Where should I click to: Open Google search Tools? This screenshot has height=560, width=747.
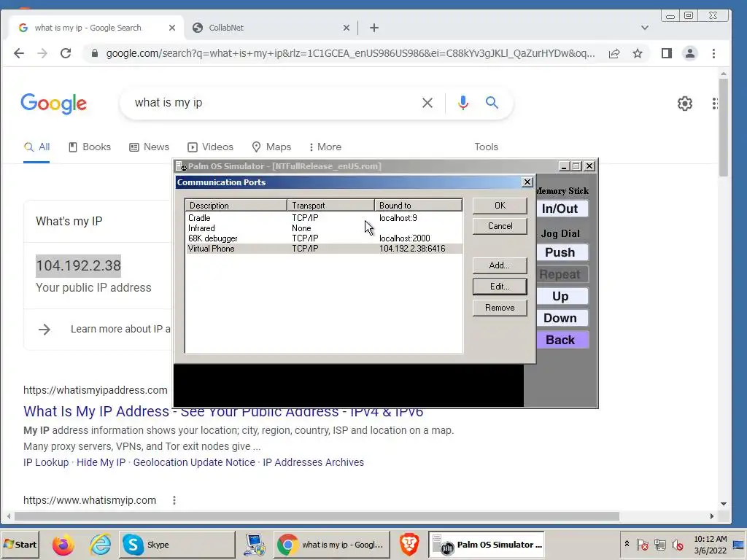click(486, 147)
